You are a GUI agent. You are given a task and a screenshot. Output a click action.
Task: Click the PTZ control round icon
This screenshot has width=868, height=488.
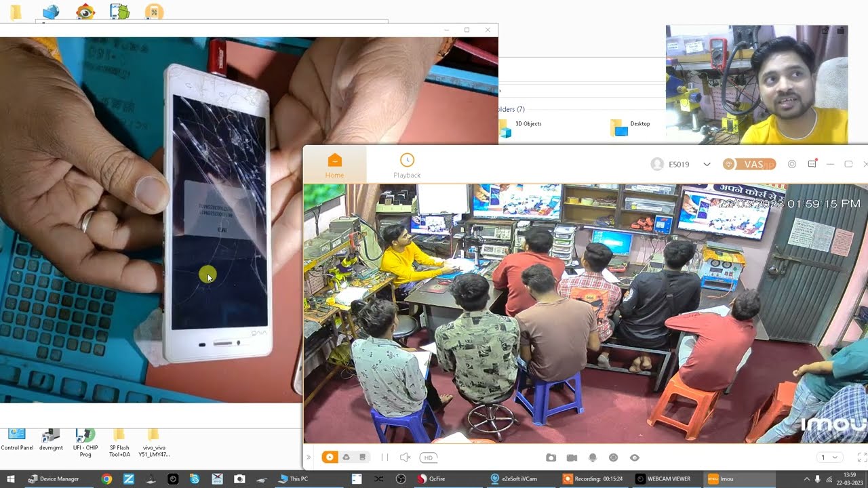[x=614, y=457]
